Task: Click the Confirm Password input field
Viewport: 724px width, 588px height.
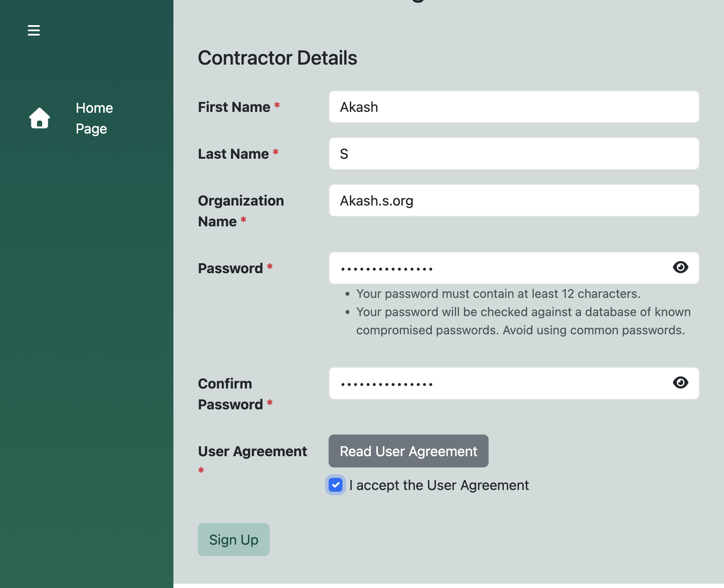Action: (x=514, y=383)
